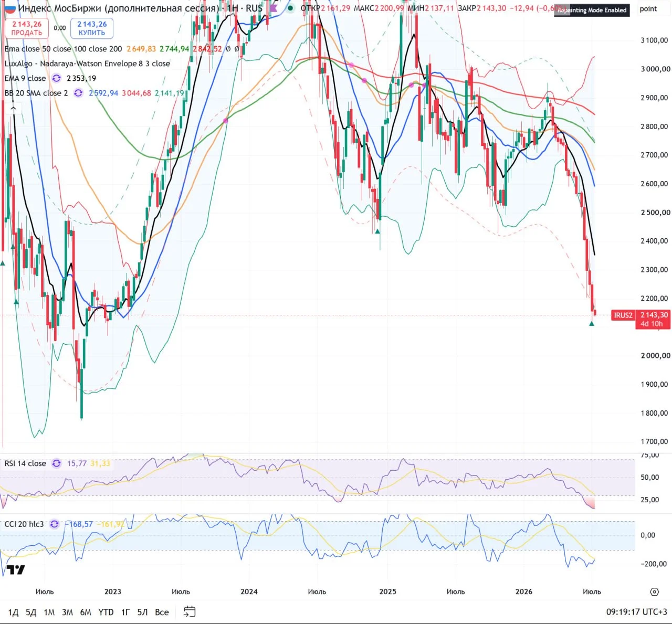The image size is (672, 624).
Task: Click the ПРОДАТЬ sell button
Action: coord(27,28)
